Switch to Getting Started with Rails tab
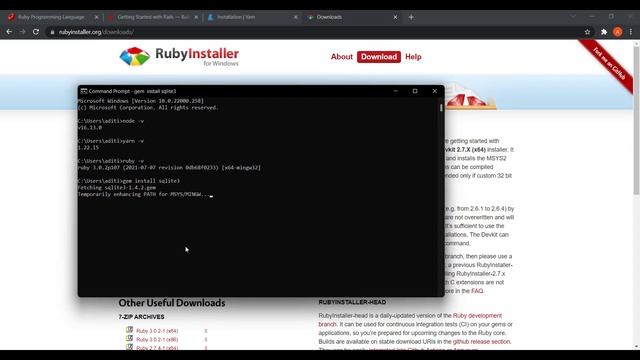This screenshot has width=640, height=360. (153, 17)
